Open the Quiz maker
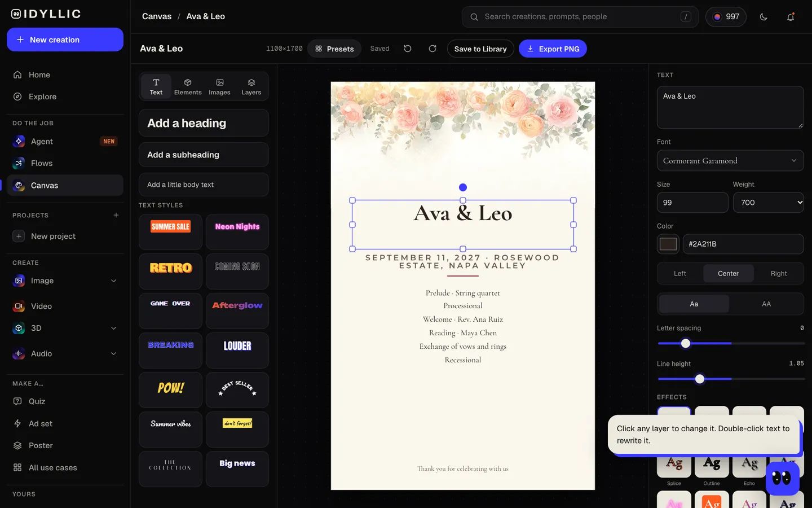Screen dimensions: 812x508 [65, 401]
